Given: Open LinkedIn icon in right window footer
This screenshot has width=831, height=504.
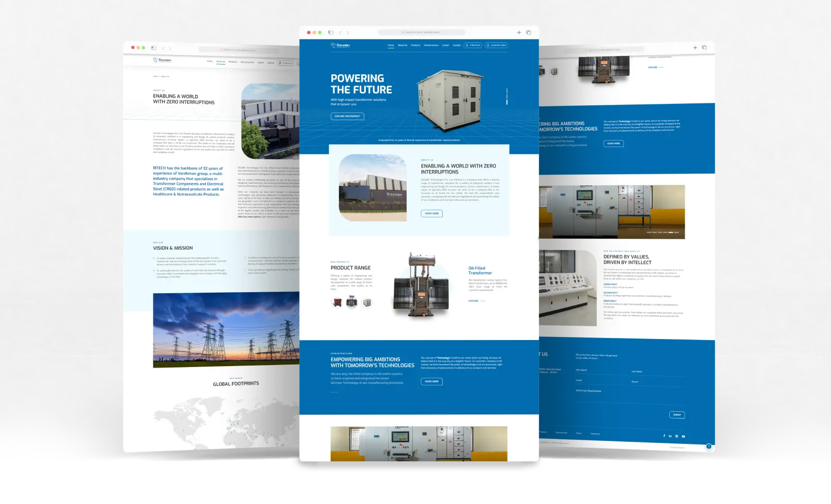Looking at the screenshot, I should click(x=670, y=436).
